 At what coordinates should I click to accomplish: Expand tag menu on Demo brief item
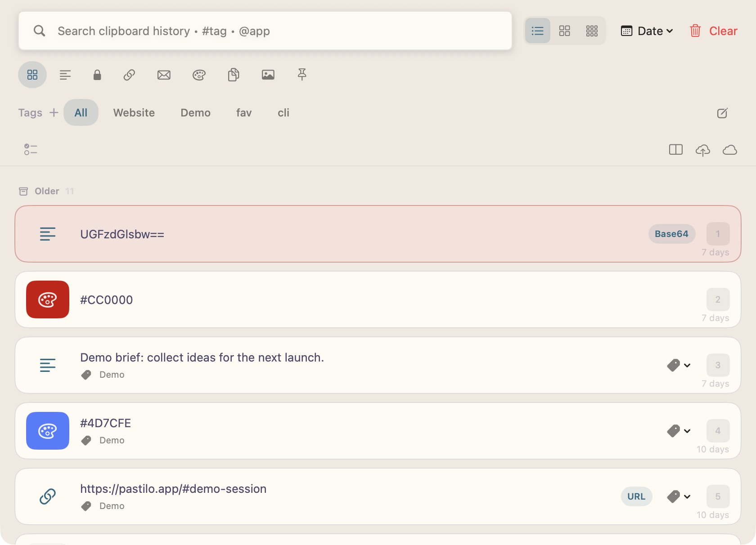pos(679,365)
